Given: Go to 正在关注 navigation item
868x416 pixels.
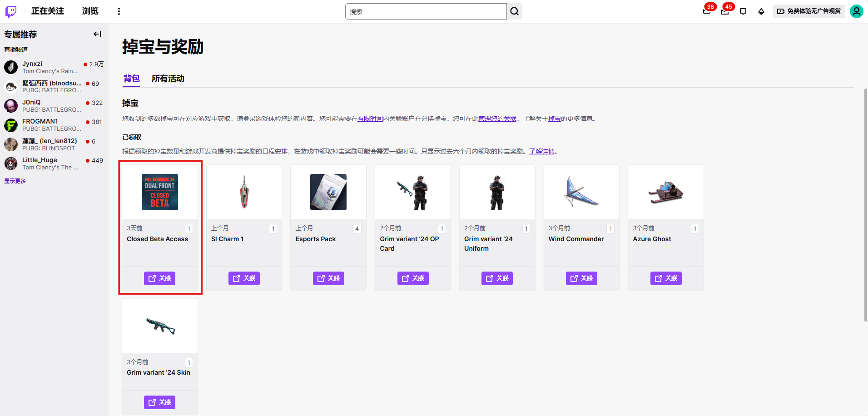Looking at the screenshot, I should tap(48, 11).
